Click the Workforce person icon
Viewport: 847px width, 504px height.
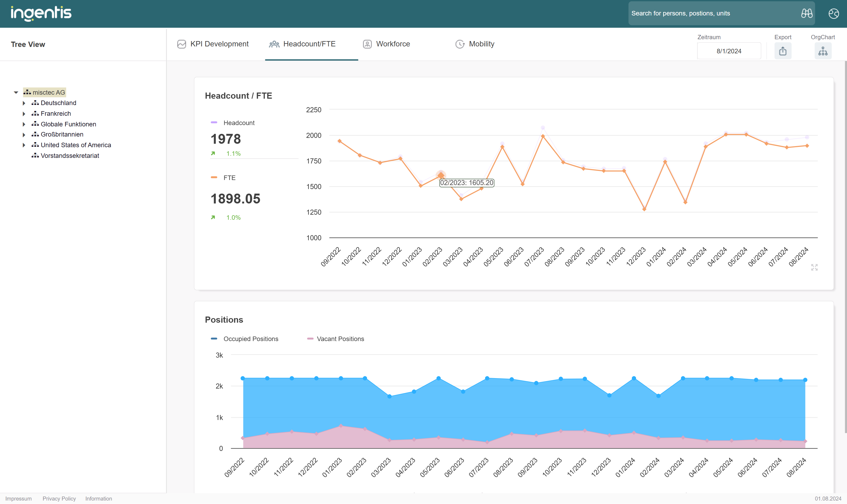tap(367, 44)
